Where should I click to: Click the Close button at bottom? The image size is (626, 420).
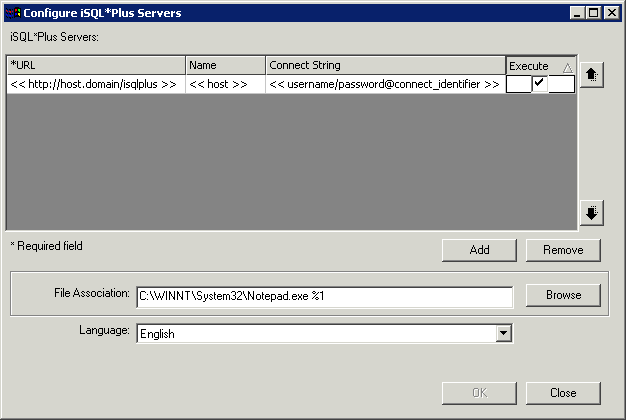pos(563,392)
